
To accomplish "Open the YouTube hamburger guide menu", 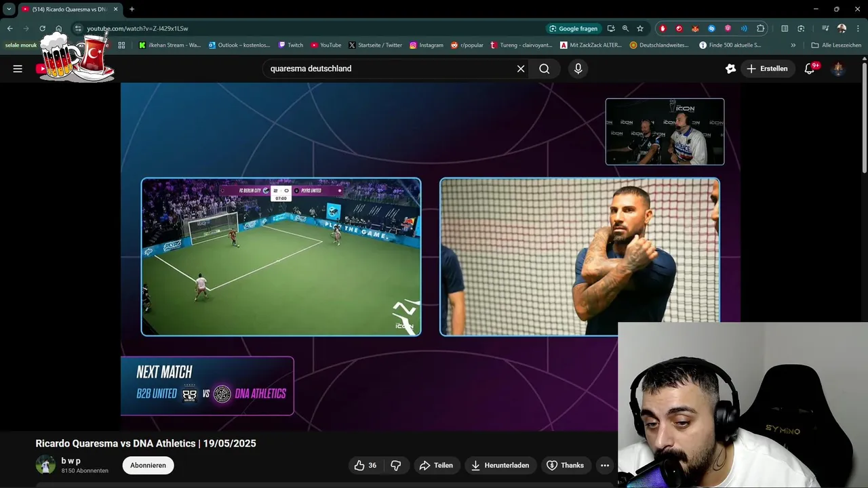I will point(18,68).
